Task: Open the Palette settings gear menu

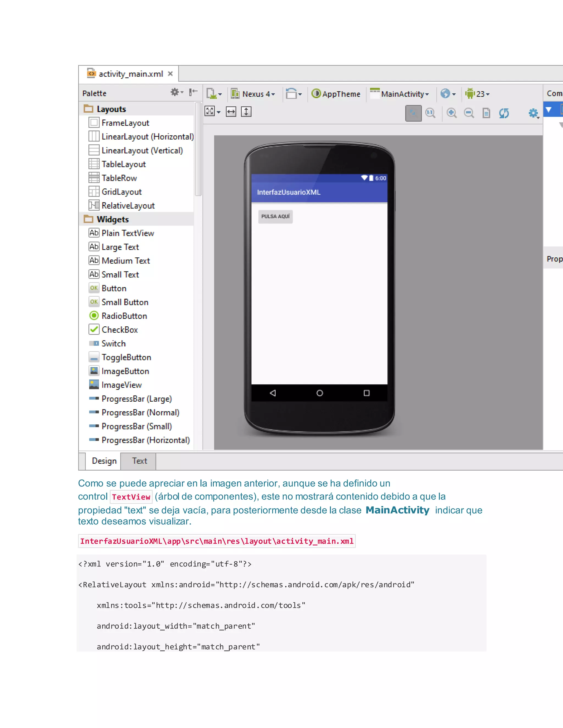Action: point(176,92)
